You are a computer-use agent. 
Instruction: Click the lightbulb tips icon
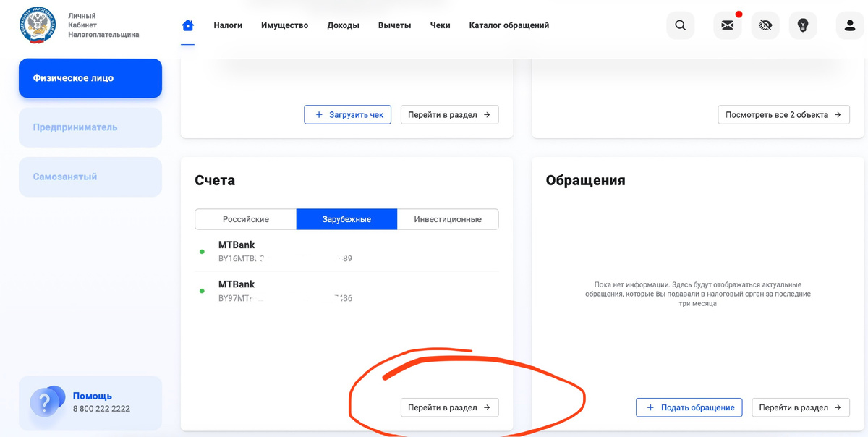[x=803, y=25]
